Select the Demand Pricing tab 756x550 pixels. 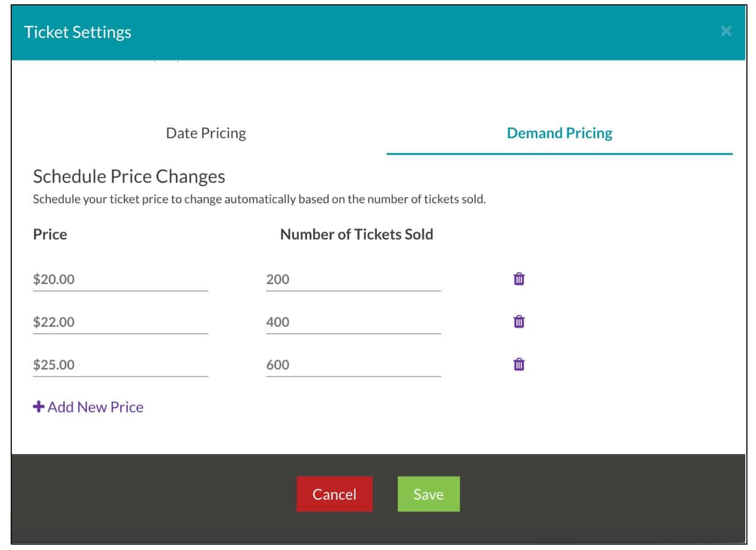click(559, 133)
